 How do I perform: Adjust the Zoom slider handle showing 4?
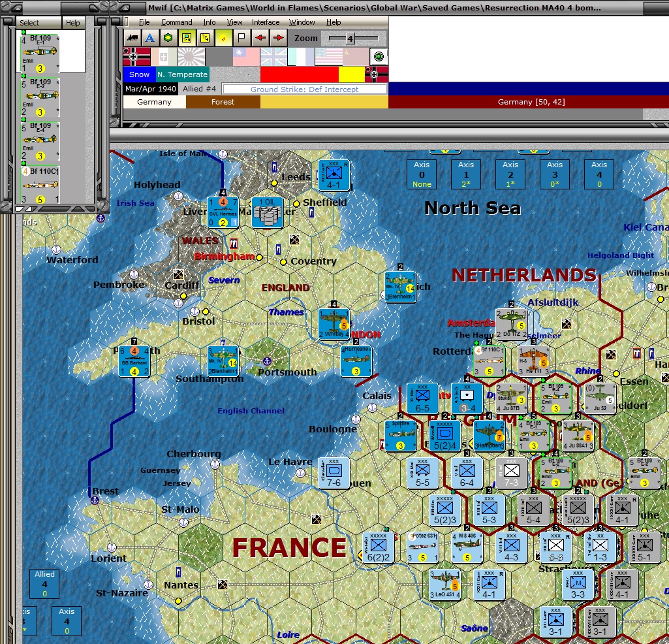pos(350,39)
